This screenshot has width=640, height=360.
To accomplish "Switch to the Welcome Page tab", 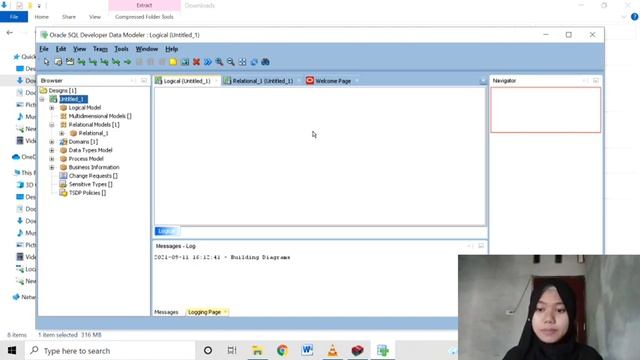I will click(329, 81).
